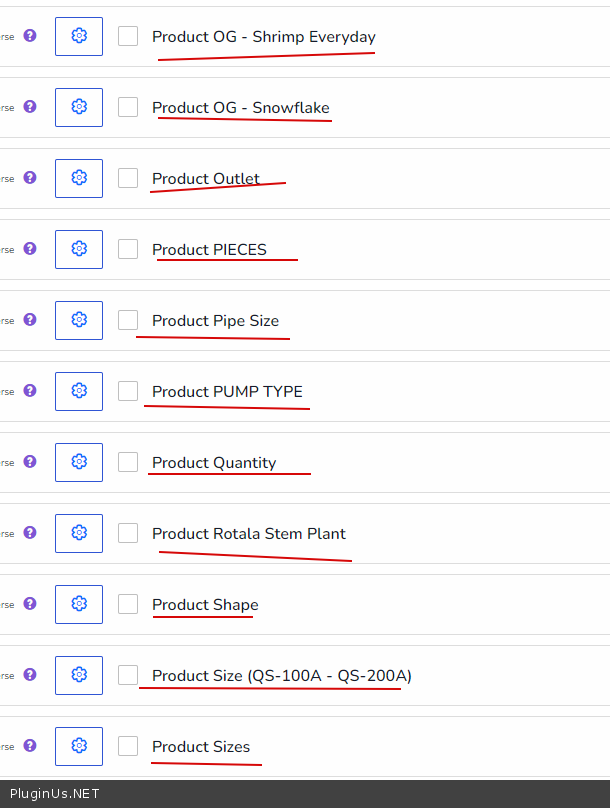Image resolution: width=610 pixels, height=808 pixels.
Task: Click the gear icon beside Product Shape
Action: (x=79, y=604)
